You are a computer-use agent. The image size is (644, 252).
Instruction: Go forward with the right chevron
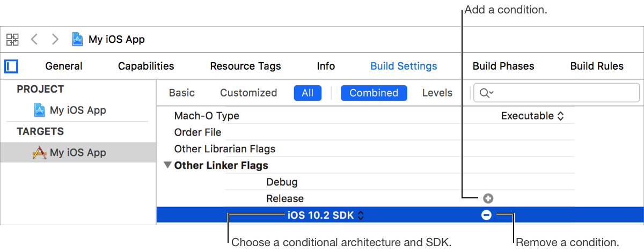click(55, 39)
